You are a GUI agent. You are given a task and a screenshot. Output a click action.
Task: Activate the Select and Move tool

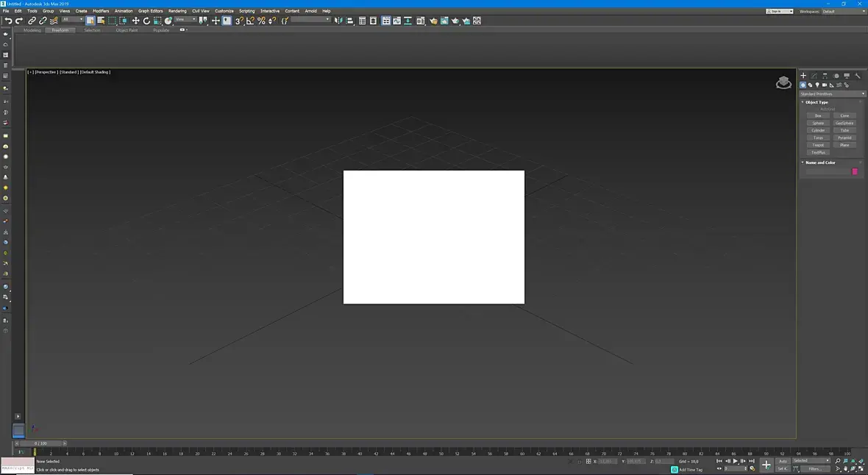click(135, 21)
